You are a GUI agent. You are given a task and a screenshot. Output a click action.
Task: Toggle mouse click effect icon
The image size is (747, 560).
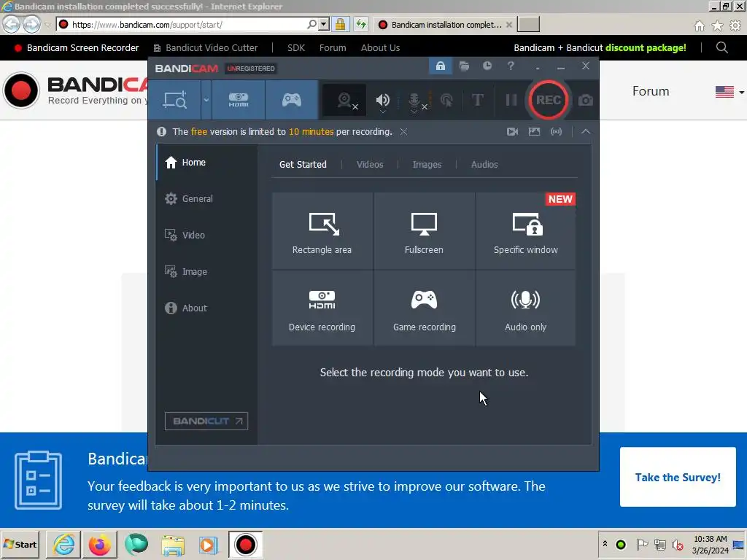[x=447, y=101]
